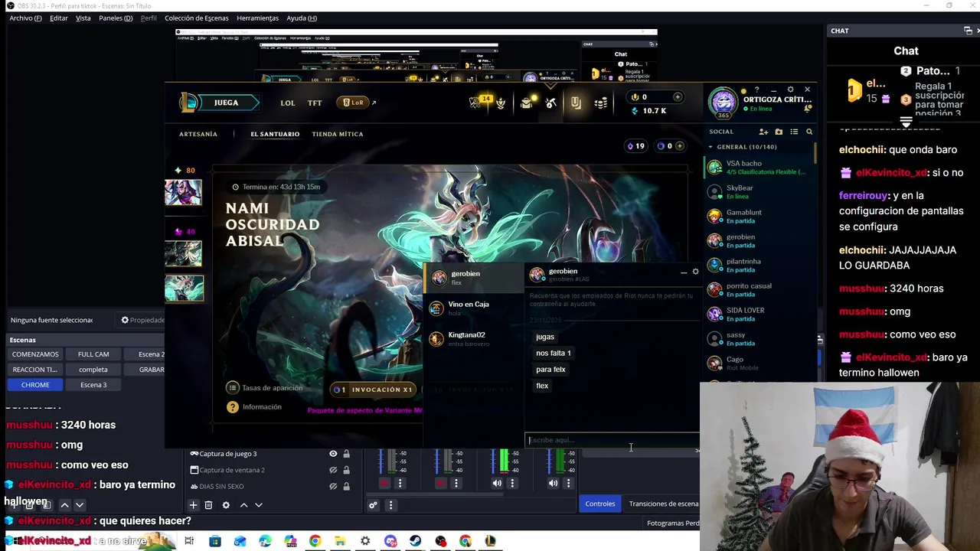This screenshot has height=551, width=980.
Task: Open gerobien conversation in chat list
Action: click(473, 277)
